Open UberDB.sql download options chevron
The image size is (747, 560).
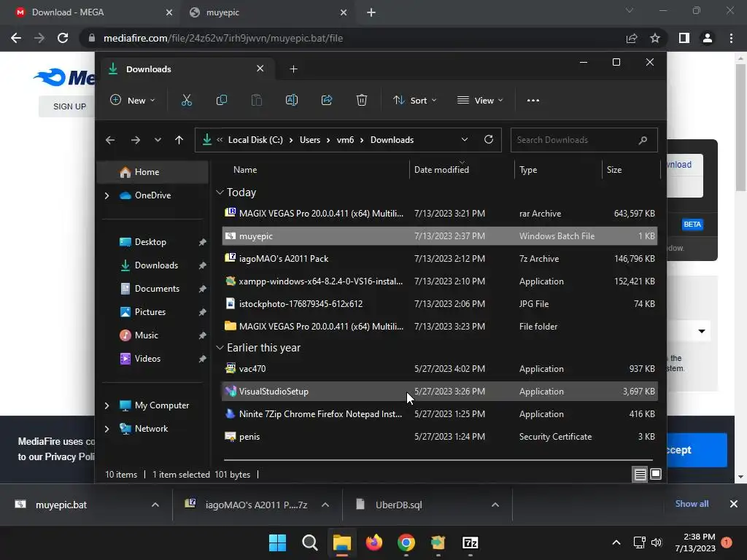(495, 505)
